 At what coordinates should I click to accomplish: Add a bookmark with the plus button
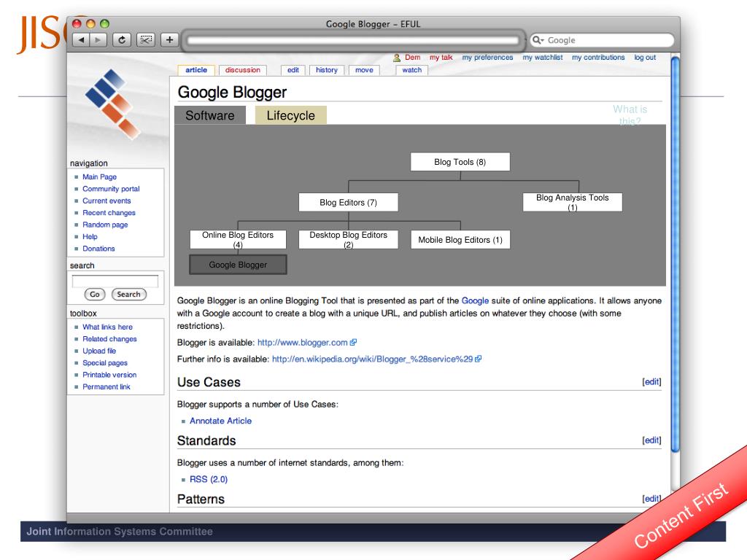click(x=169, y=40)
